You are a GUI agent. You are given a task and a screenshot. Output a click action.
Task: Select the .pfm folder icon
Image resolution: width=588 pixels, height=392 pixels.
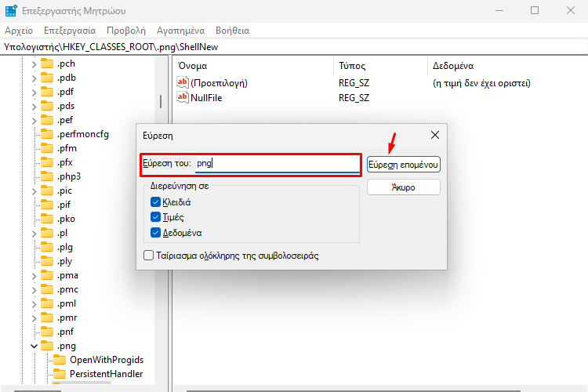(x=47, y=148)
